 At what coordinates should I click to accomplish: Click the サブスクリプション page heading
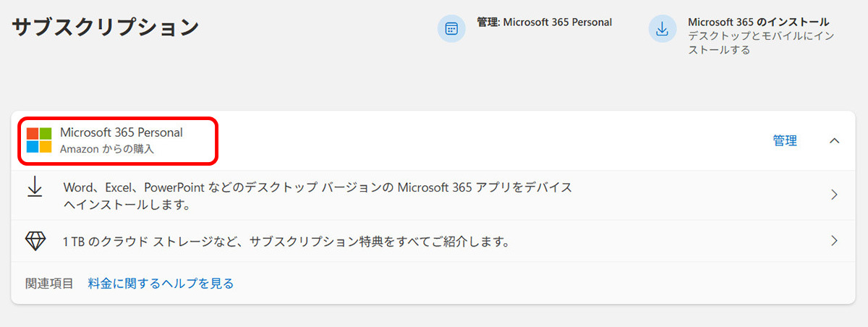[x=105, y=27]
